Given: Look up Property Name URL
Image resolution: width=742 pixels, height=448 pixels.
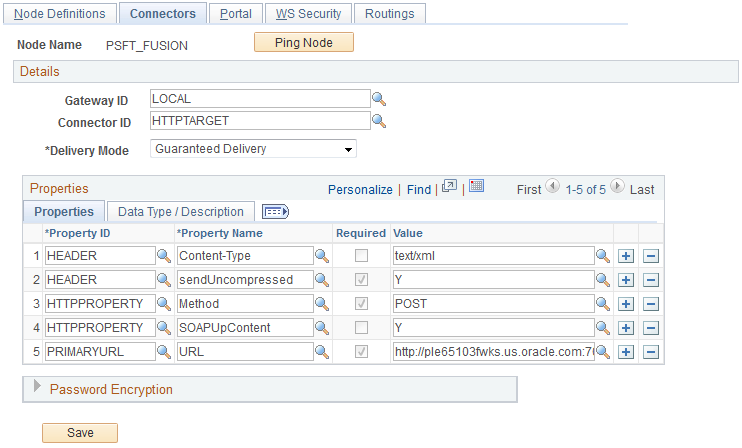Looking at the screenshot, I should coord(322,352).
